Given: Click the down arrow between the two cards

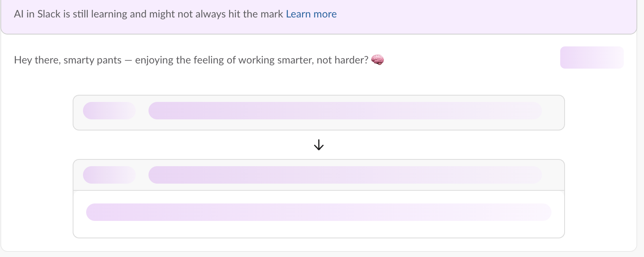Looking at the screenshot, I should (318, 145).
